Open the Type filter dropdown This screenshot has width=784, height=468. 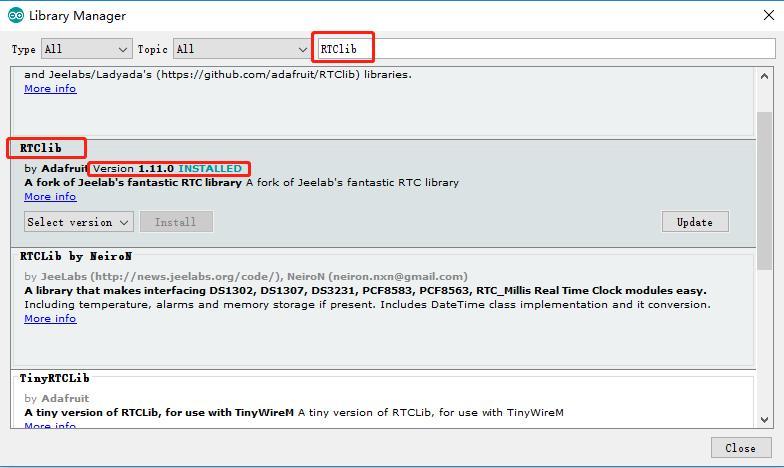coord(86,49)
